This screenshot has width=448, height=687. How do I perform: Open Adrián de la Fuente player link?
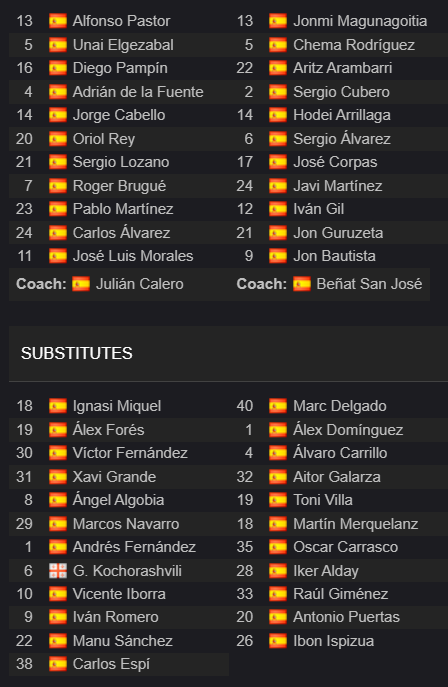click(138, 92)
